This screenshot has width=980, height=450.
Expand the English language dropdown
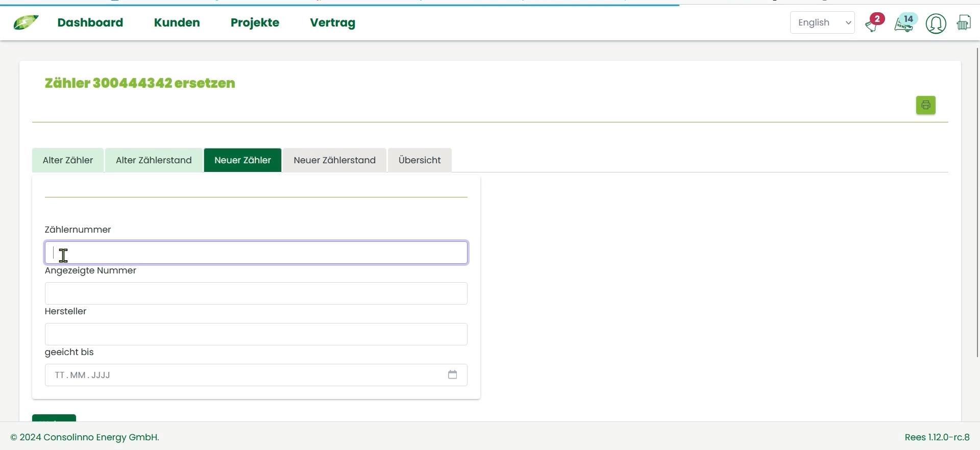822,23
